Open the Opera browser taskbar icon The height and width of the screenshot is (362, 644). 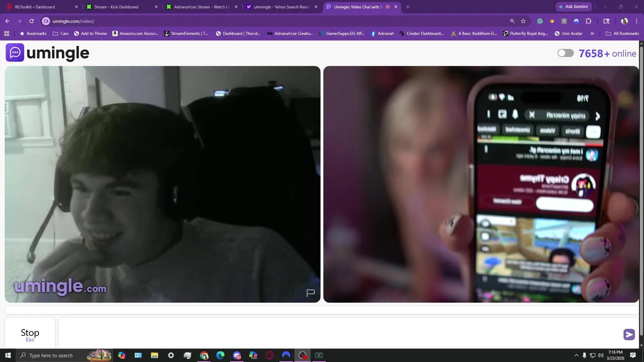click(270, 355)
